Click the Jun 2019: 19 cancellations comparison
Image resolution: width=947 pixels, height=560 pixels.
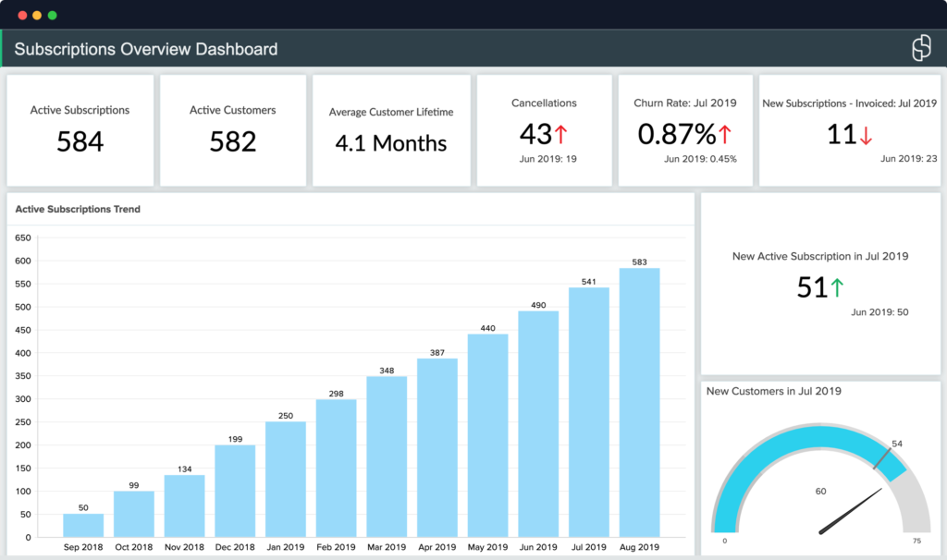point(547,159)
